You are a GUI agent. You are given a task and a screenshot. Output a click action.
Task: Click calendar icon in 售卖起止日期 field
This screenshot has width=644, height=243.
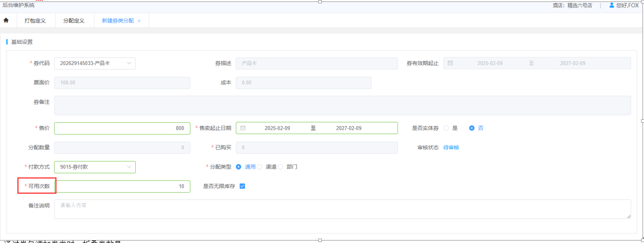point(243,128)
